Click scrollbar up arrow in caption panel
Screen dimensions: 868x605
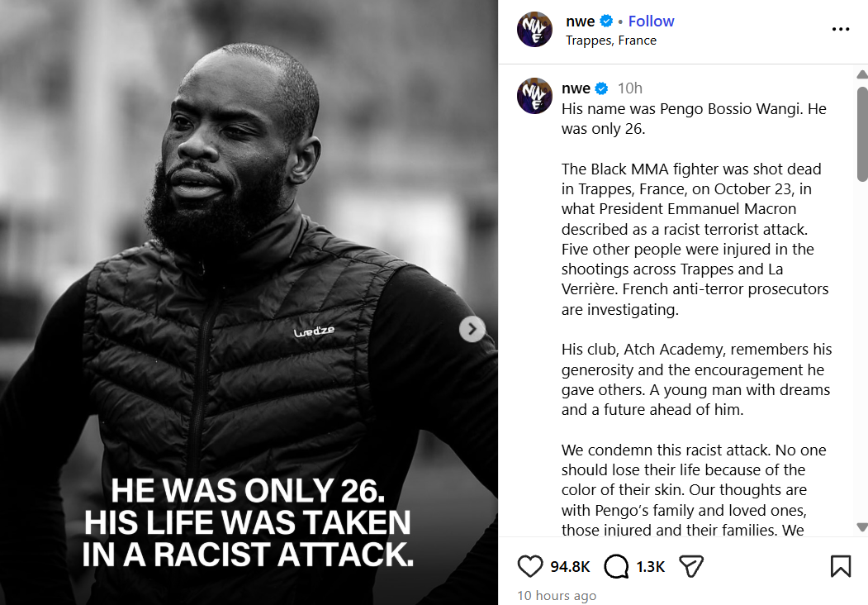click(862, 74)
